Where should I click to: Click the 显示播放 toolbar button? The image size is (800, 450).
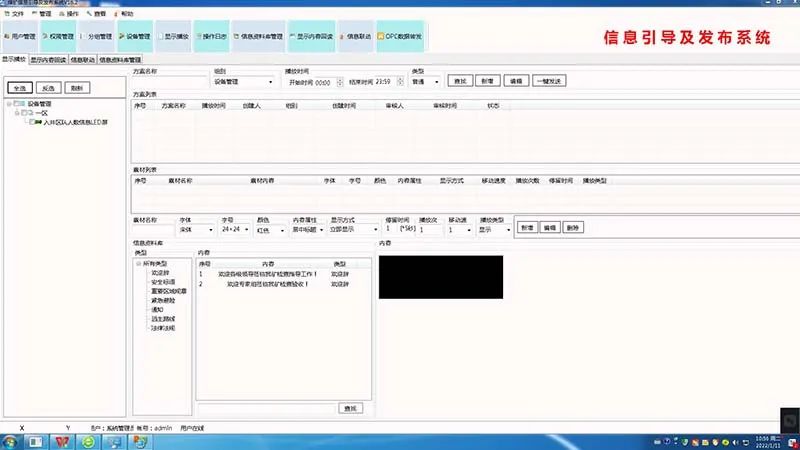pos(173,36)
